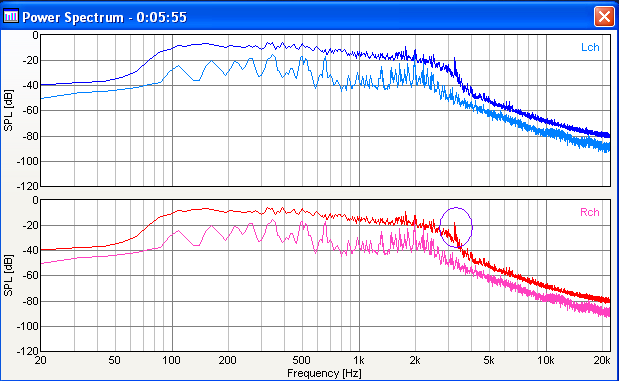
Task: Click inside the Lch spectrum plot area
Action: click(326, 111)
